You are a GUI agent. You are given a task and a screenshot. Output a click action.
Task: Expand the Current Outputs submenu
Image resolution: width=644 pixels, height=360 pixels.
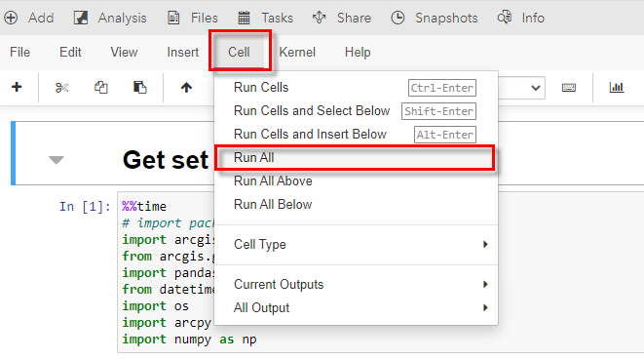click(x=356, y=284)
